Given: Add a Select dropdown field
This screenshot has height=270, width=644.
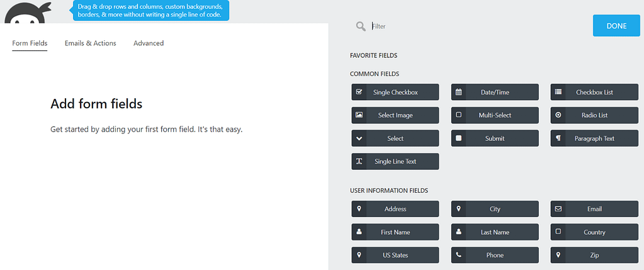Looking at the screenshot, I should [395, 138].
